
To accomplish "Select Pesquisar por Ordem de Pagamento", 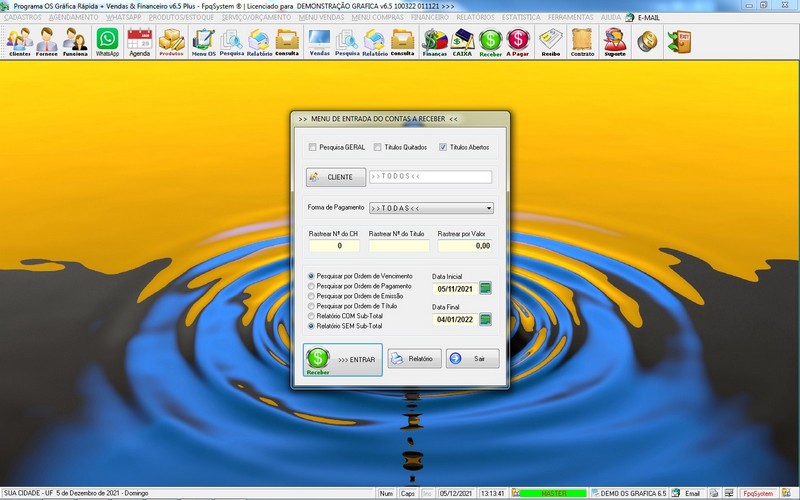I will coord(312,286).
